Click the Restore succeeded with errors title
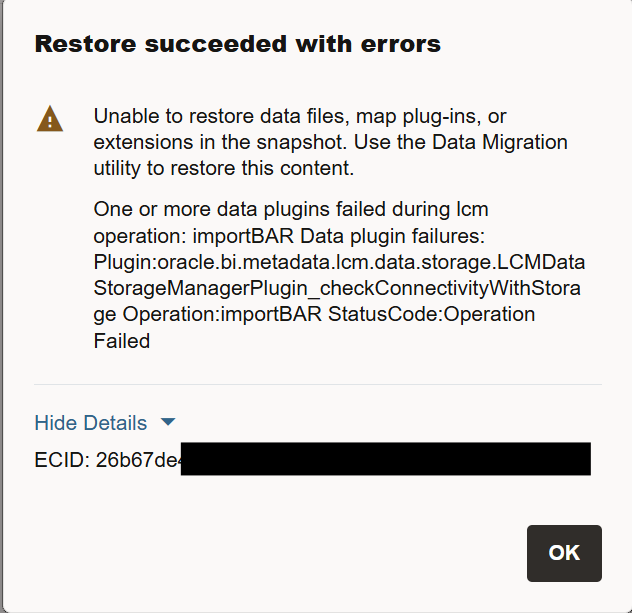Viewport: 632px width, 613px height. (238, 44)
